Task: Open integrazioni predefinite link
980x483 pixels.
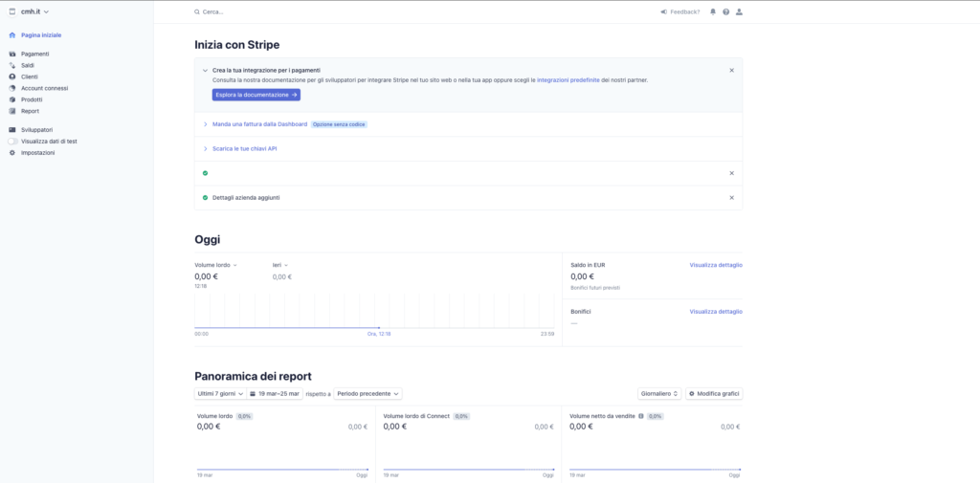Action: (568, 80)
